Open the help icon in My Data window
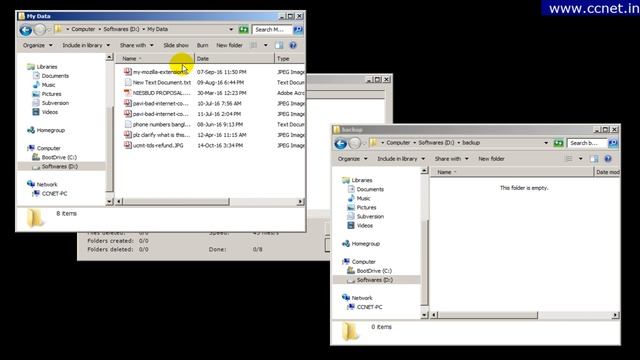 click(x=293, y=45)
